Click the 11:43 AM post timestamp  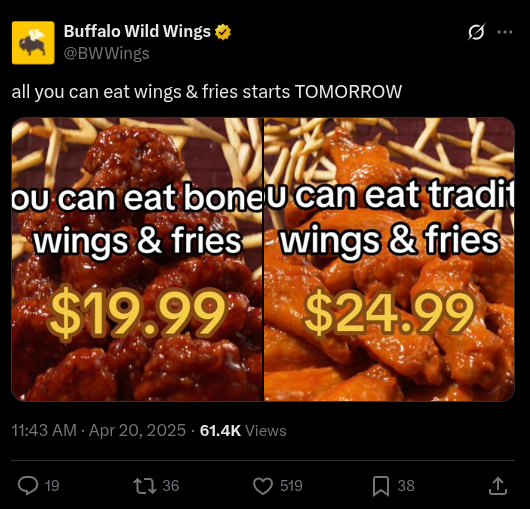[x=44, y=430]
